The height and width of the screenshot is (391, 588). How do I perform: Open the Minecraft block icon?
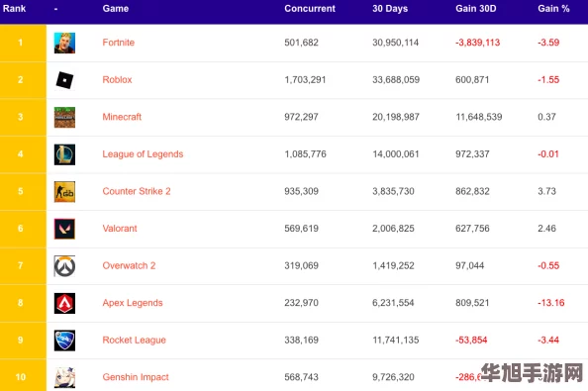(64, 117)
